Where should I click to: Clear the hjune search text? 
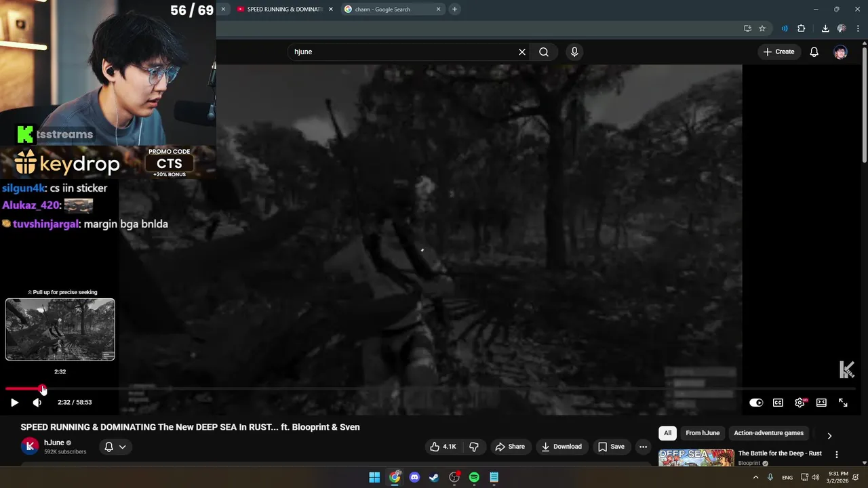(x=522, y=52)
